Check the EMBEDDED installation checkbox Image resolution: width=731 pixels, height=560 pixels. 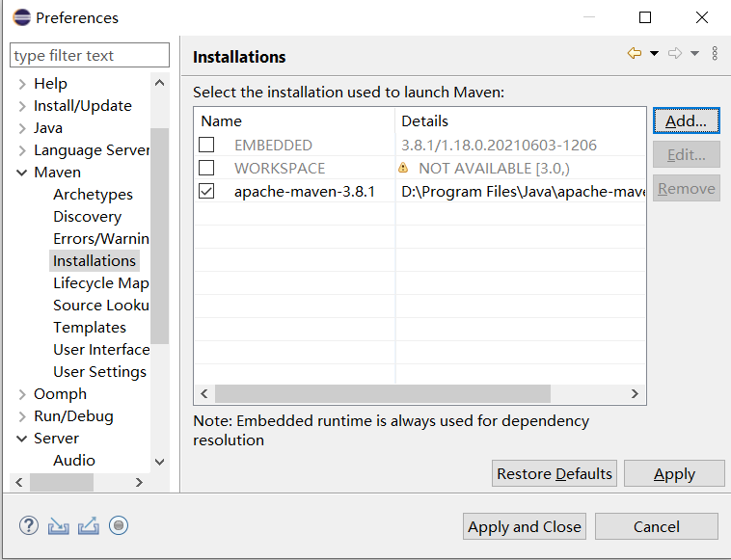point(206,145)
